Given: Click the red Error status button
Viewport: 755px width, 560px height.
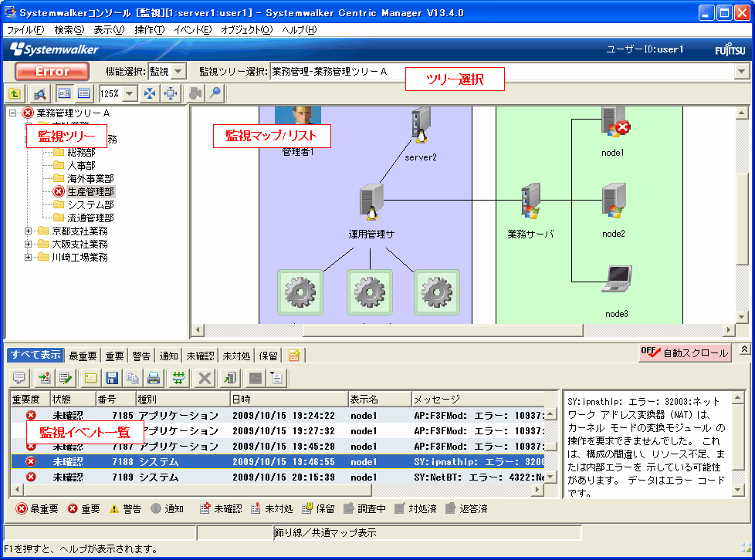Looking at the screenshot, I should [x=52, y=72].
